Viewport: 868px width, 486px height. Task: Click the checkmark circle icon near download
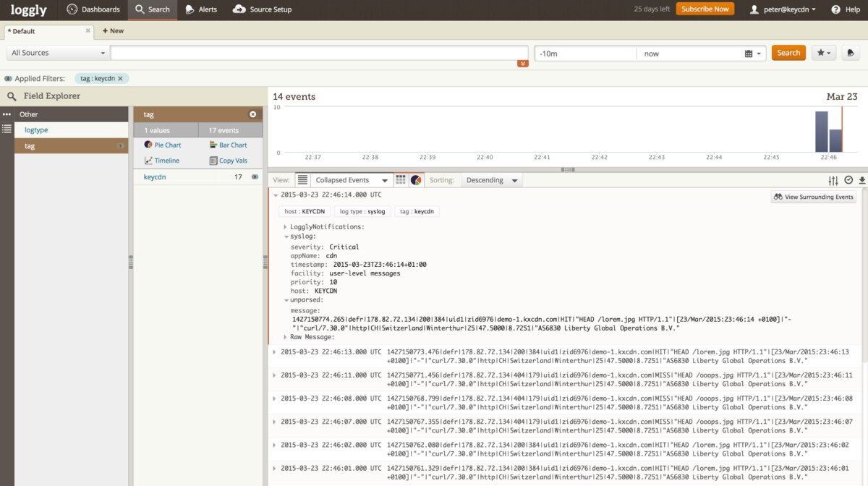point(847,179)
